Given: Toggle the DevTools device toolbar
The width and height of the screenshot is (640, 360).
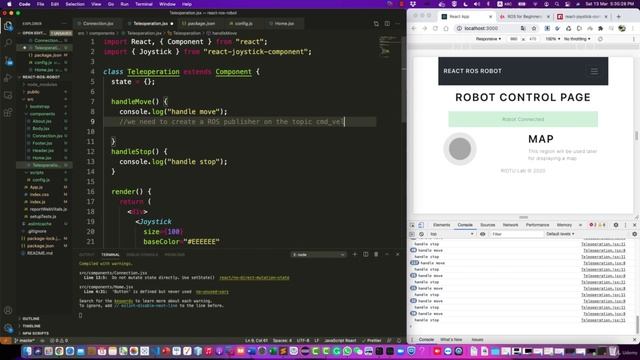Looking at the screenshot, I should click(x=421, y=225).
